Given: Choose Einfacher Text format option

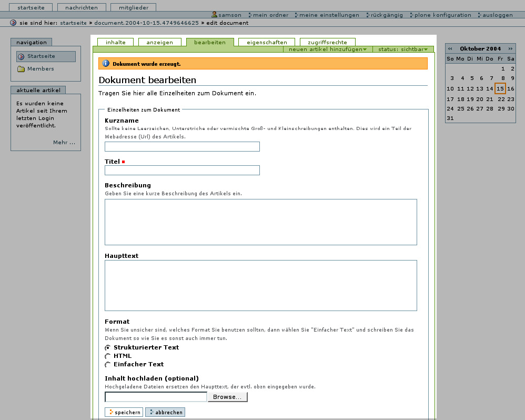Looking at the screenshot, I should (108, 365).
